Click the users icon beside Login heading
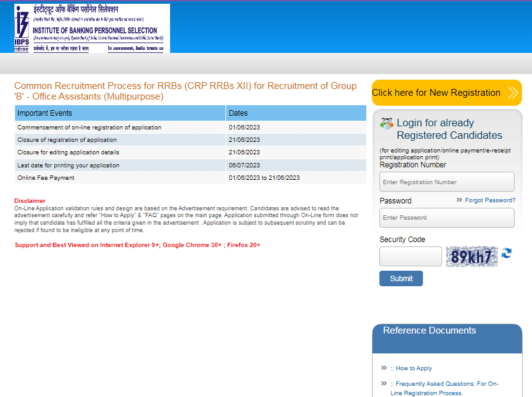 click(x=386, y=123)
